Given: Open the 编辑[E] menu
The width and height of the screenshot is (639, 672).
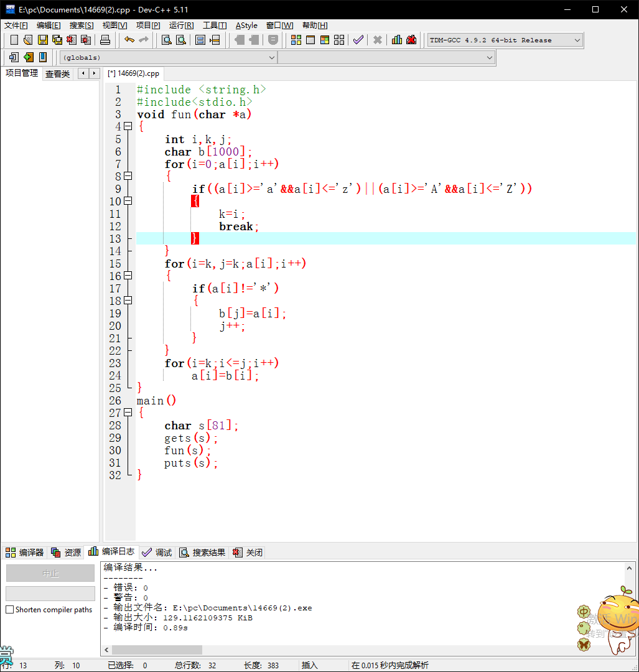Looking at the screenshot, I should 49,26.
